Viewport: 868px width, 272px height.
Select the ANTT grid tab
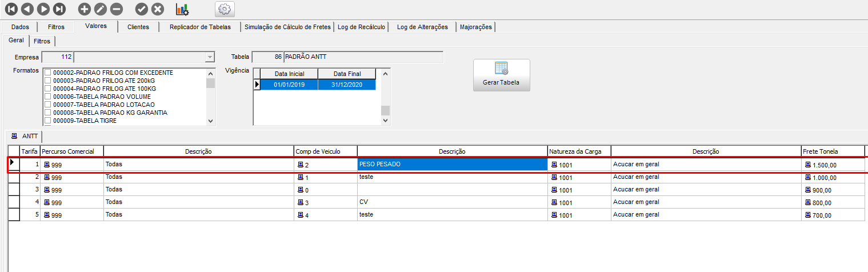coord(25,137)
